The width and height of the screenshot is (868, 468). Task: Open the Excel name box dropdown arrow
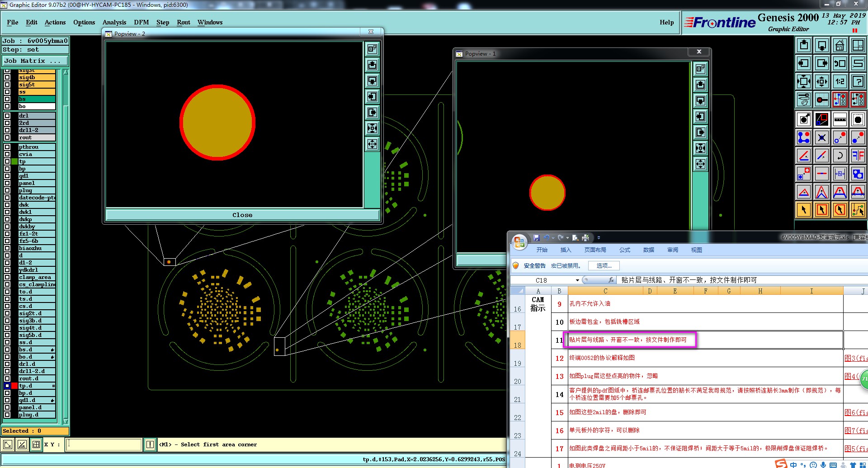tap(577, 280)
